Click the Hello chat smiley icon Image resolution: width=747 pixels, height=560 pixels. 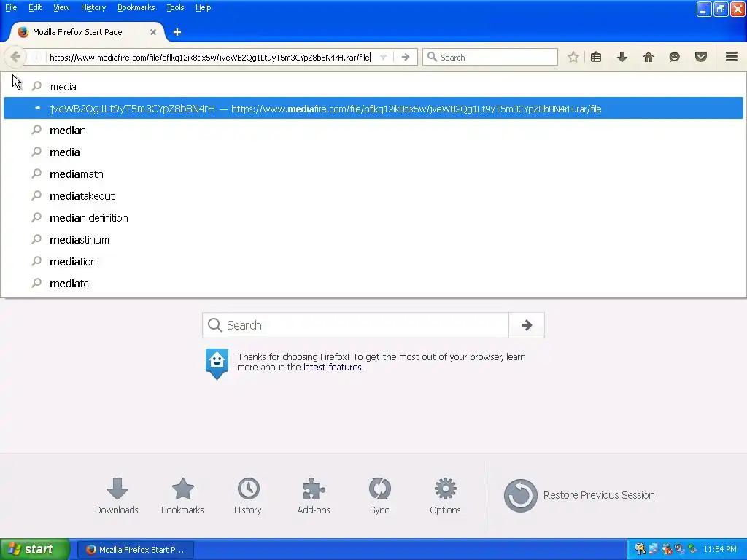coord(674,57)
